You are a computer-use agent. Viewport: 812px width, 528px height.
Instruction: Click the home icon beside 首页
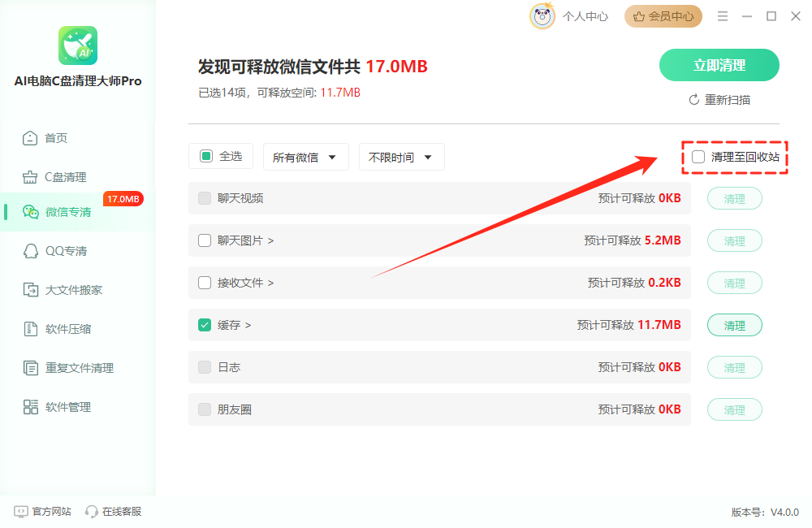30,138
